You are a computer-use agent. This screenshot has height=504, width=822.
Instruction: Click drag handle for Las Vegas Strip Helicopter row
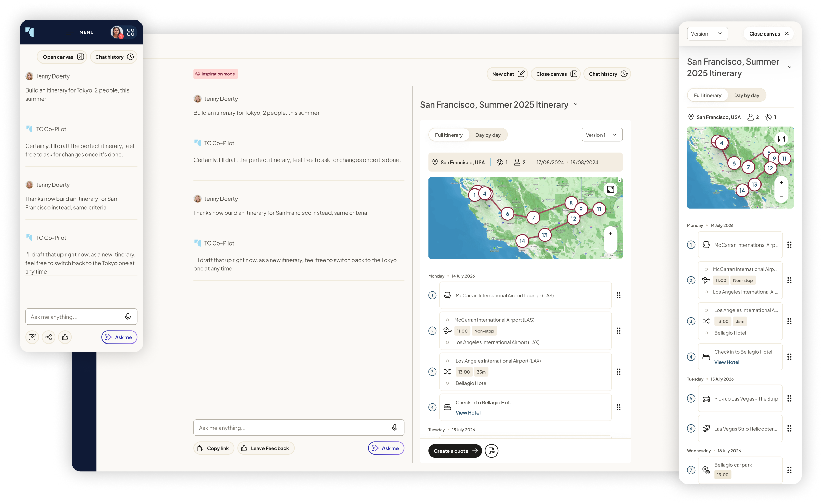coord(789,429)
